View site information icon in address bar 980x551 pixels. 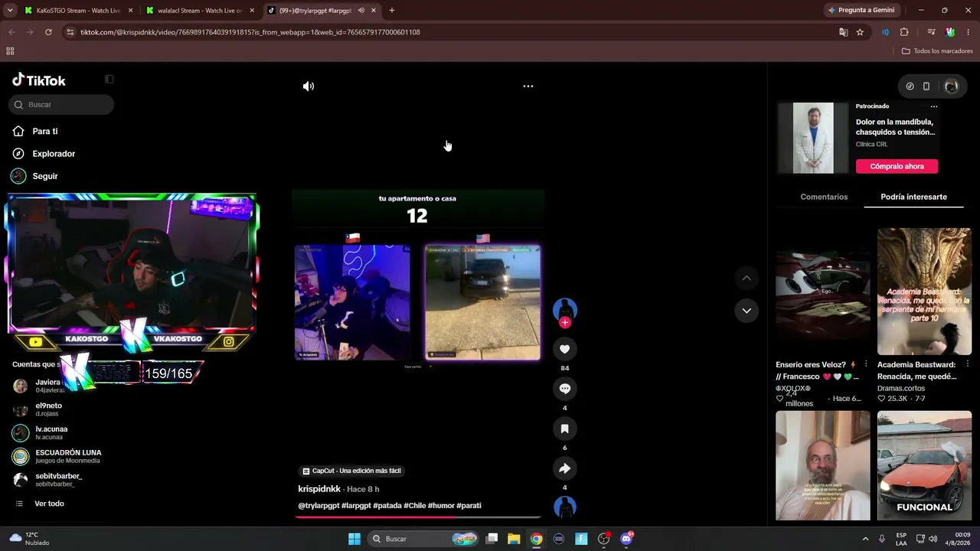70,32
